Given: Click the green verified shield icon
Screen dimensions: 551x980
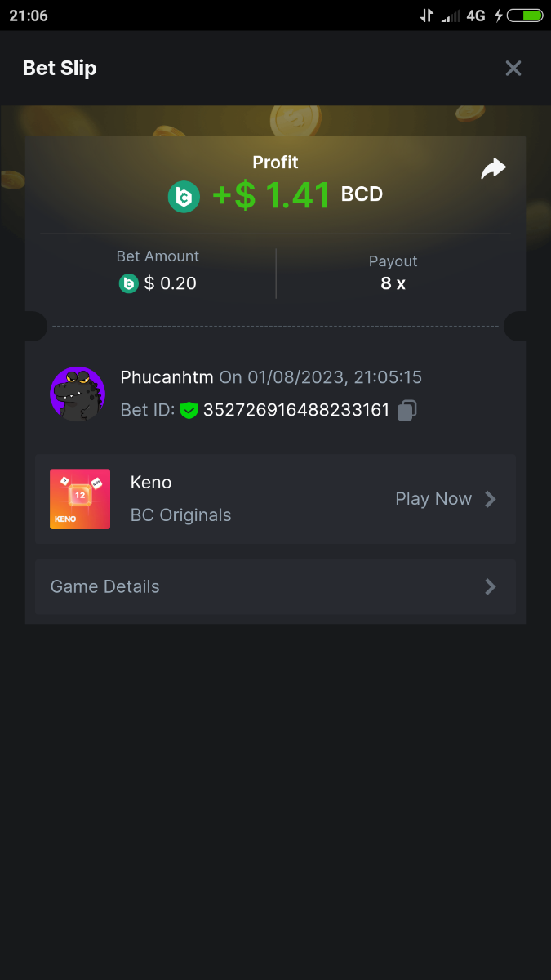Looking at the screenshot, I should pyautogui.click(x=189, y=411).
